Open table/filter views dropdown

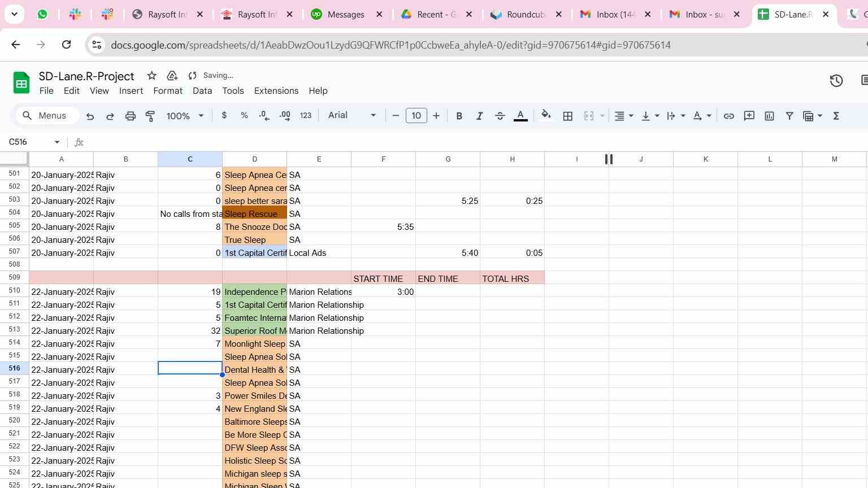(x=812, y=116)
